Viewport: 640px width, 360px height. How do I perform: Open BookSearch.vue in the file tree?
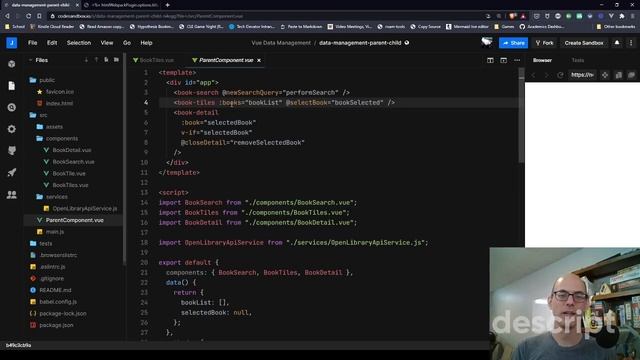click(x=73, y=162)
